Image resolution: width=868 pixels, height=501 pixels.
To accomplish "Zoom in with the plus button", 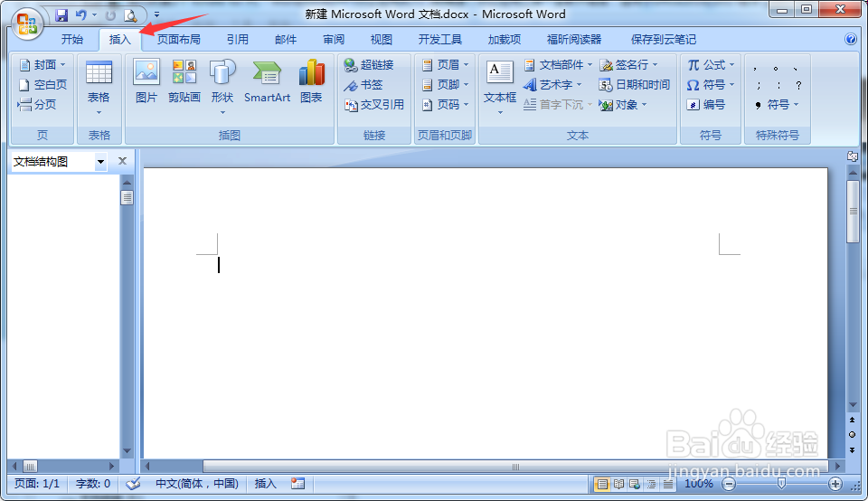I will (835, 485).
